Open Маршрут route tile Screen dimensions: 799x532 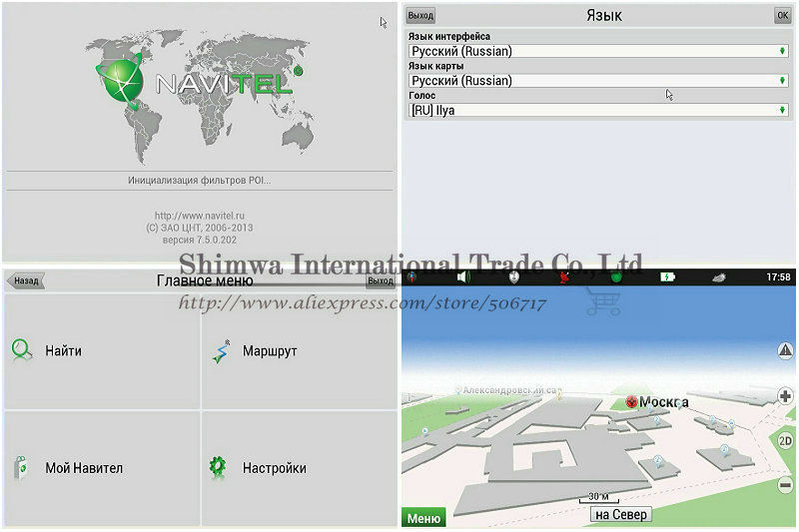299,351
